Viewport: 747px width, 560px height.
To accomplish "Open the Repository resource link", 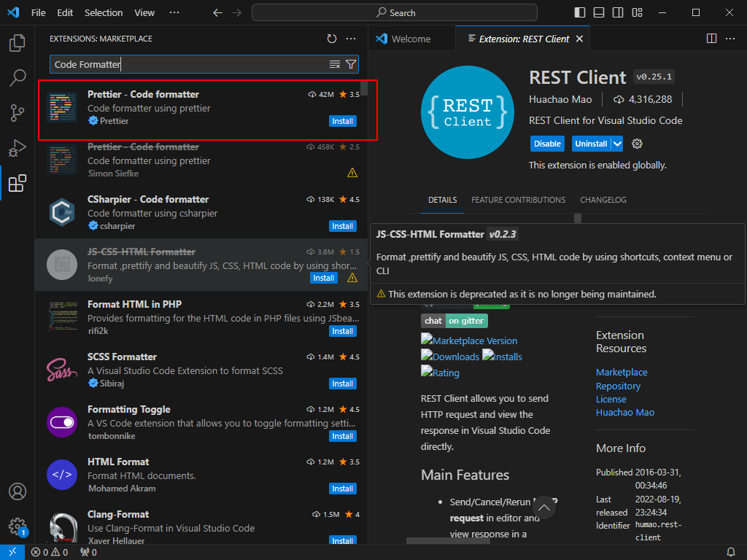I will (618, 386).
